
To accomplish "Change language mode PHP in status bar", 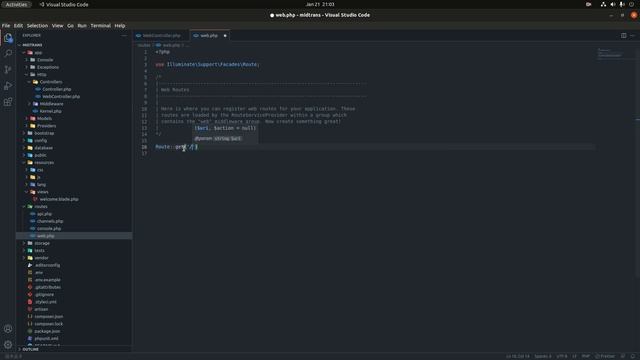I will tap(586, 356).
